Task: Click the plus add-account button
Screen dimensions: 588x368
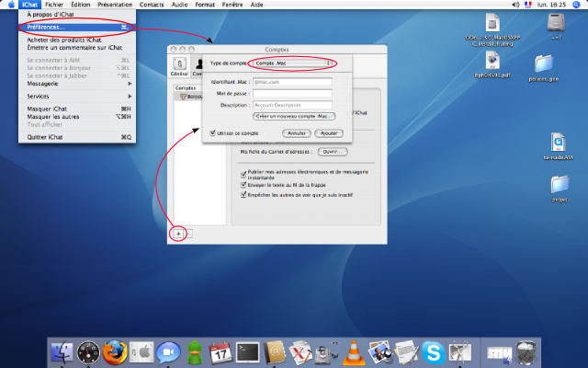Action: (178, 234)
